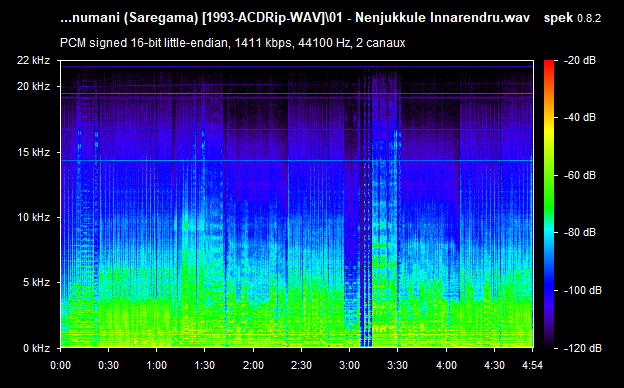Click the -100 dB color scale label

(583, 290)
